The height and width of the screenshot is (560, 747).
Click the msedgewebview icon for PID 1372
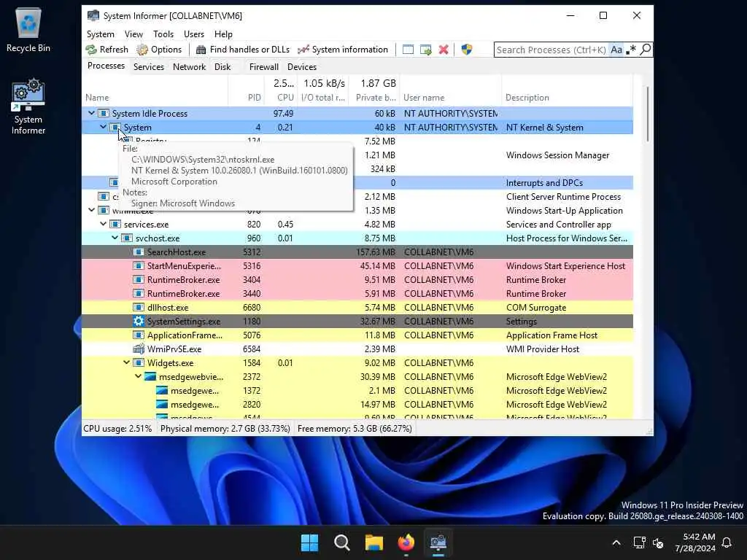[162, 391]
